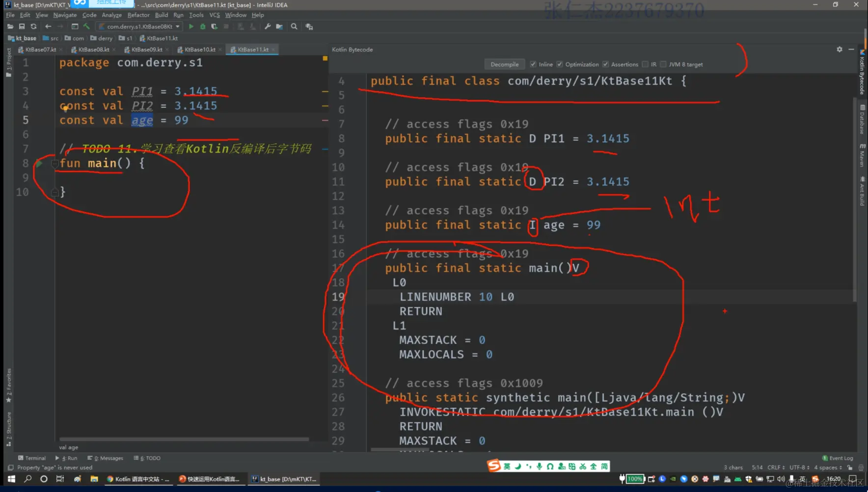Toggle the Inline checkbox

(533, 64)
